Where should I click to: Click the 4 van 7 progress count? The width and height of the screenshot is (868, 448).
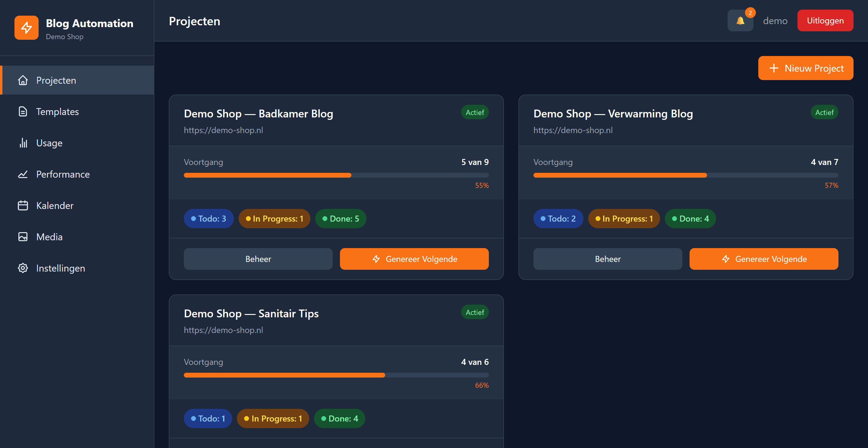point(824,162)
